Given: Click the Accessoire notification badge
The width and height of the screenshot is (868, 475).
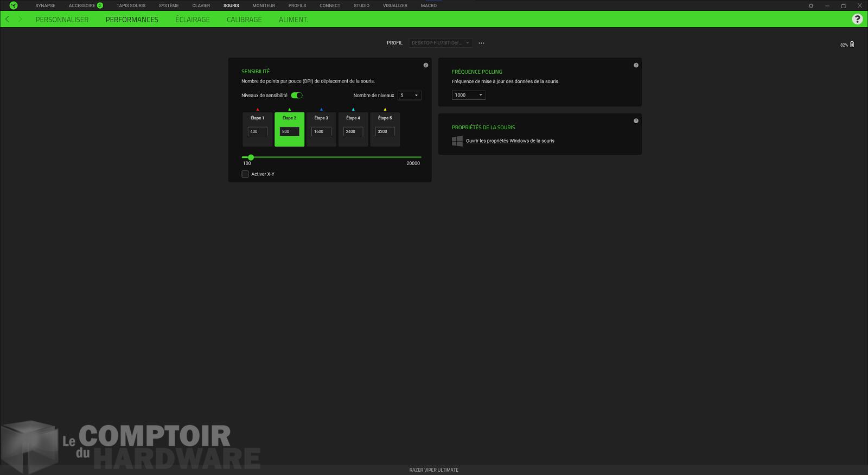Looking at the screenshot, I should (100, 5).
